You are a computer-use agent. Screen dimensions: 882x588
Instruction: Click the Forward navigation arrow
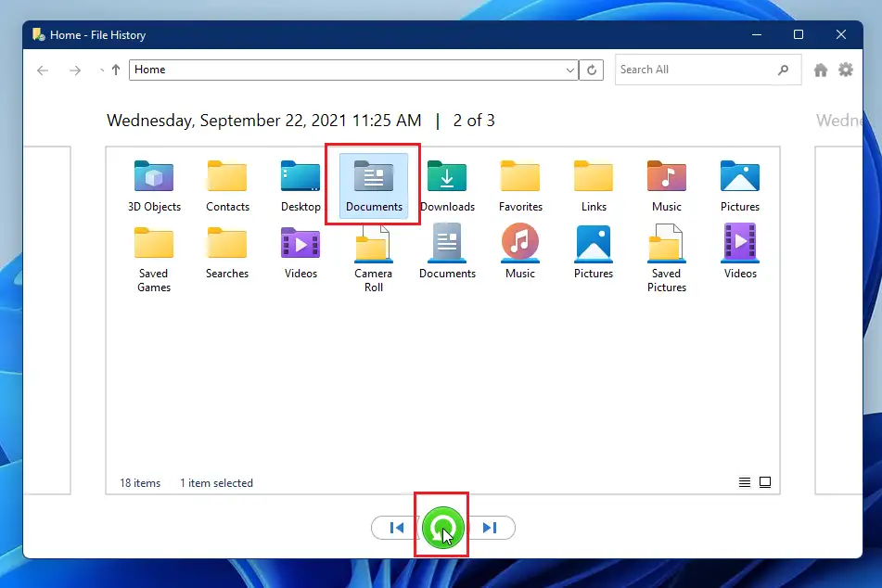[75, 70]
